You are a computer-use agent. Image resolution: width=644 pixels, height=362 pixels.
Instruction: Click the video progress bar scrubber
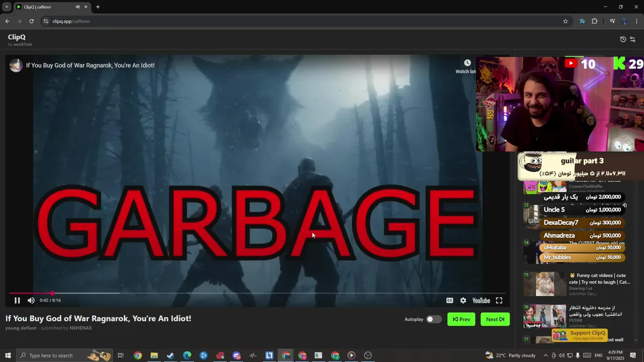click(x=52, y=293)
